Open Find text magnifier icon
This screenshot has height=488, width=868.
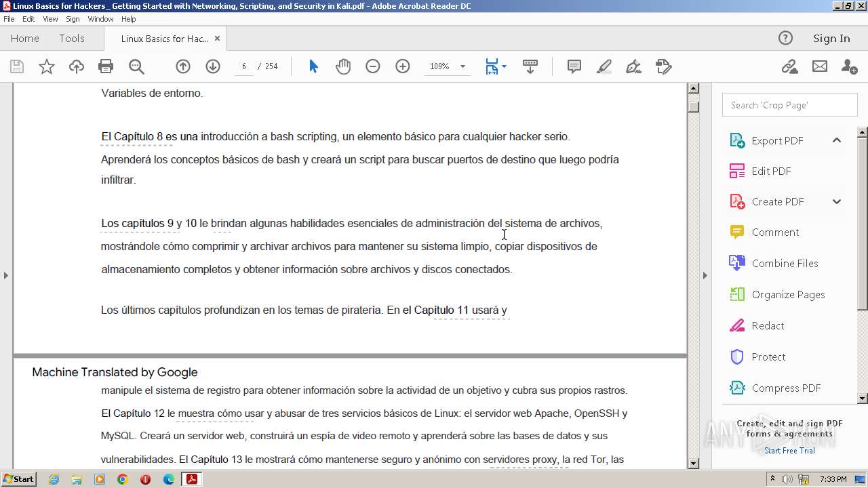coord(136,66)
